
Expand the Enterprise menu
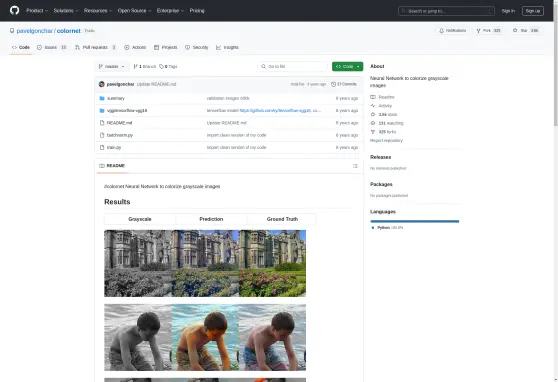(x=170, y=11)
